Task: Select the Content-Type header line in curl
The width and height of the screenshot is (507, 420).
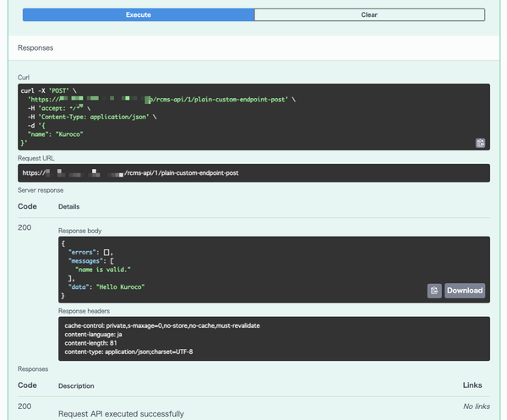Action: tap(92, 117)
